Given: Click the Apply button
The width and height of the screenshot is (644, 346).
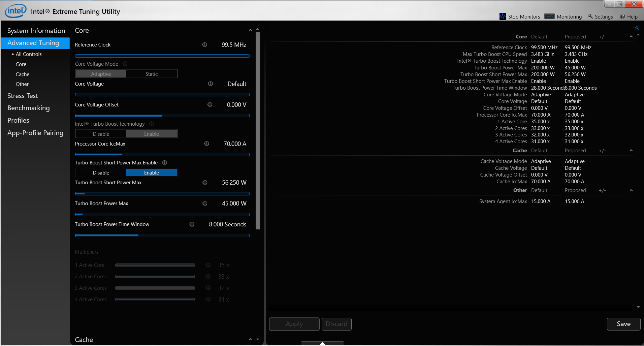Looking at the screenshot, I should tap(294, 324).
